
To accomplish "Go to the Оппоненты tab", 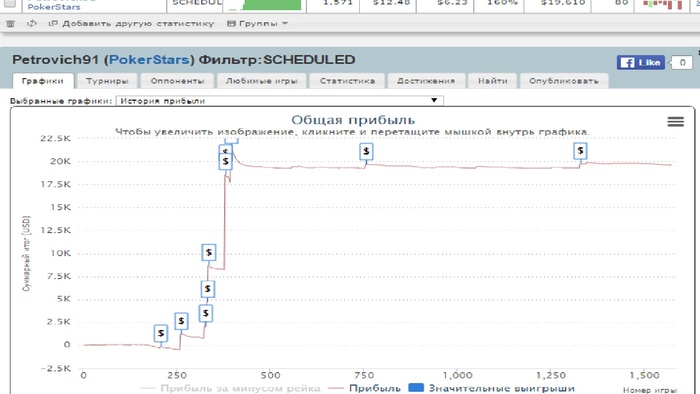I will 177,81.
